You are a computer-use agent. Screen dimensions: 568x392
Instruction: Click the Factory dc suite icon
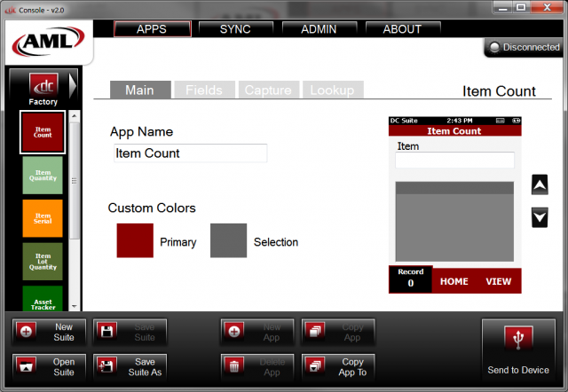click(x=43, y=86)
